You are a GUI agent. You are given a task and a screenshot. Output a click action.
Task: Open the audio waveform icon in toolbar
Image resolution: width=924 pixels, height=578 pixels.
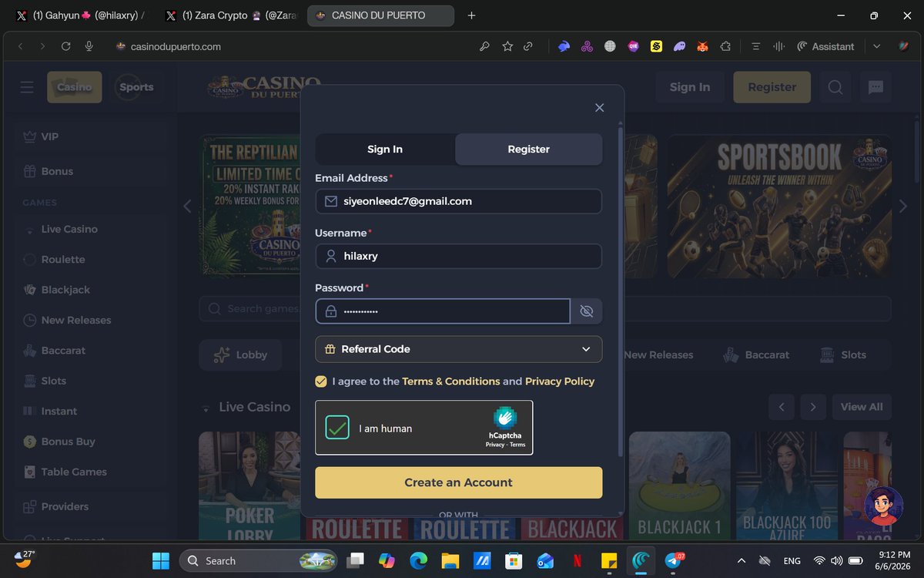point(779,46)
